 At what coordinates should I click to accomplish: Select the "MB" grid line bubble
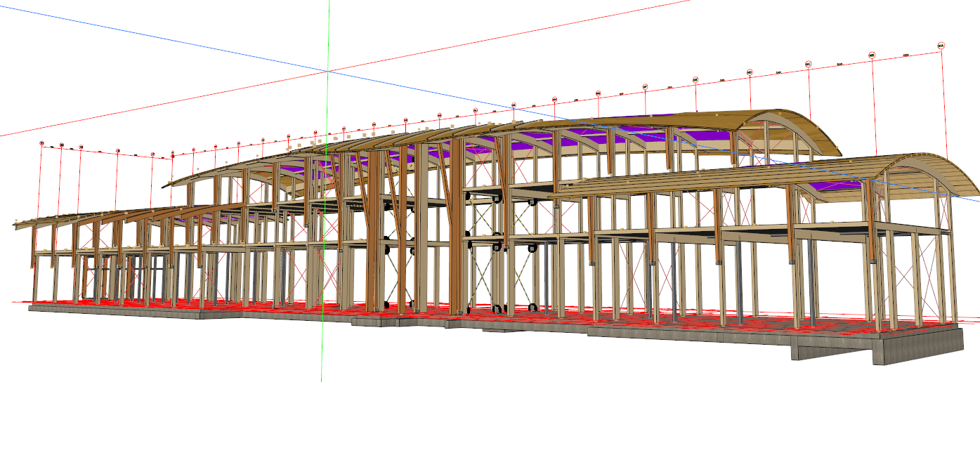coord(872,55)
